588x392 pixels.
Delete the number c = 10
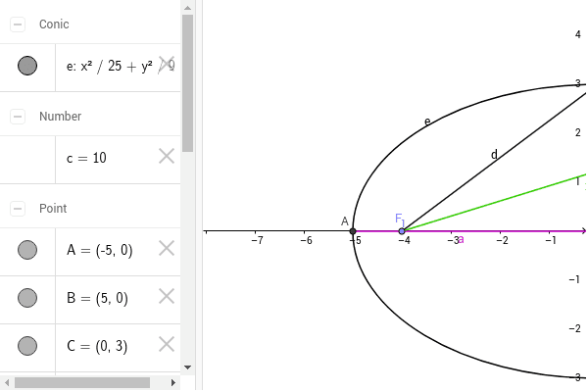pos(167,157)
